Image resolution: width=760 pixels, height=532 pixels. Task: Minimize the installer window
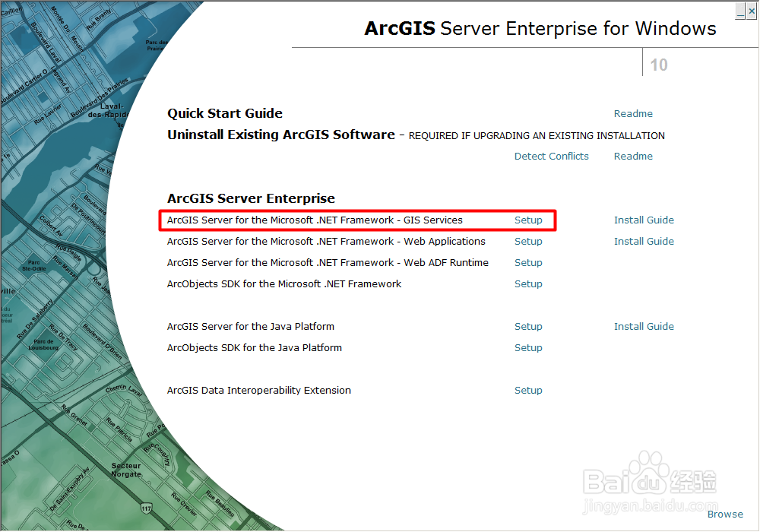coord(740,11)
